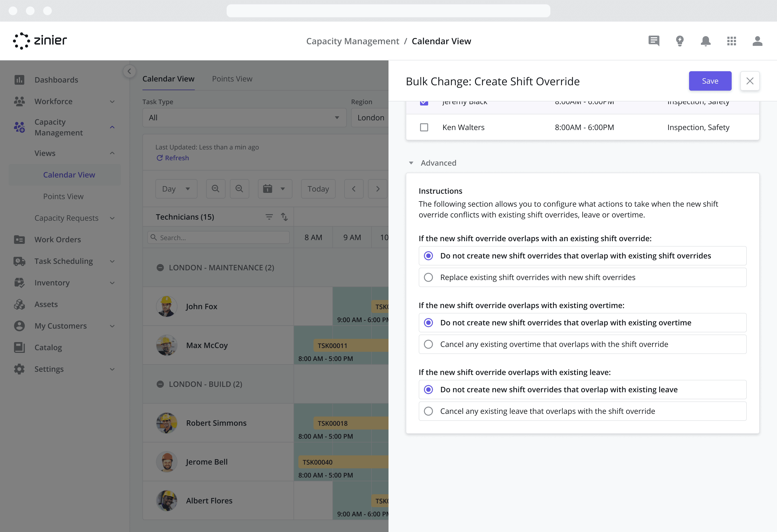Click the Capacity Management sidebar icon
Image resolution: width=777 pixels, height=532 pixels.
tap(19, 127)
